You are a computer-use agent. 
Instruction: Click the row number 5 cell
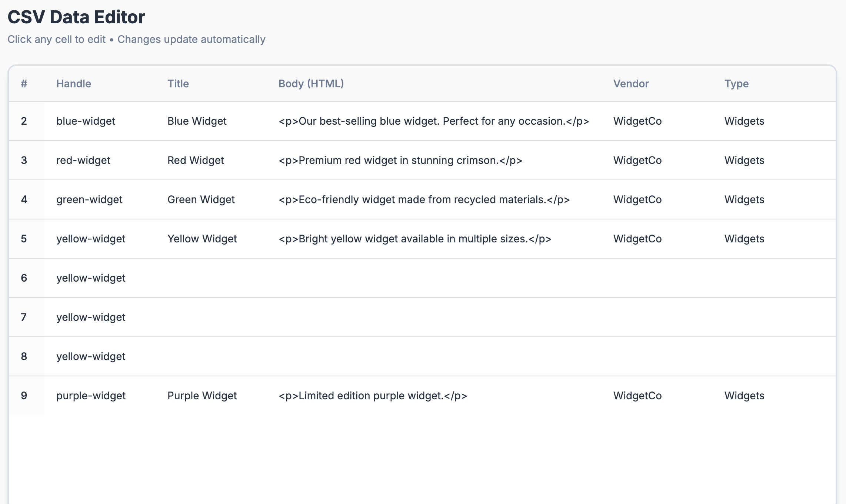[x=23, y=239]
